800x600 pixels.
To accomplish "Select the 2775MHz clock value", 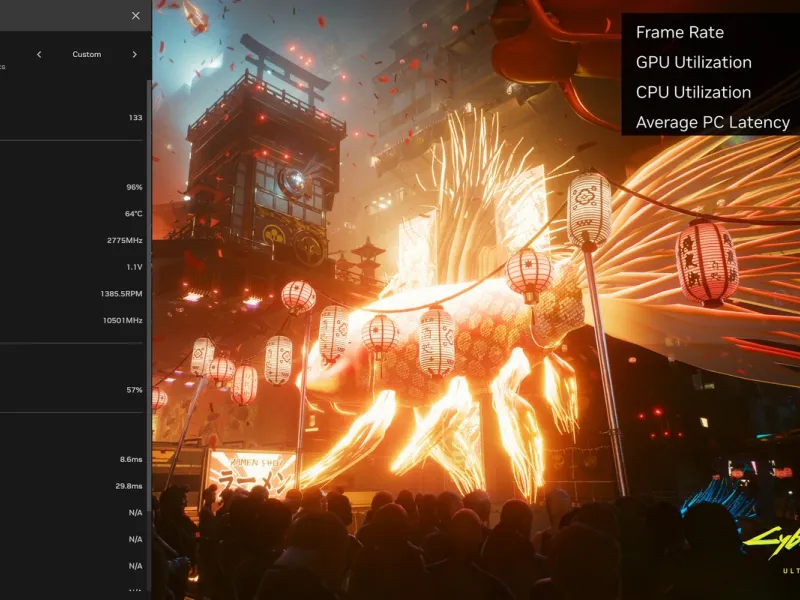I will (124, 240).
